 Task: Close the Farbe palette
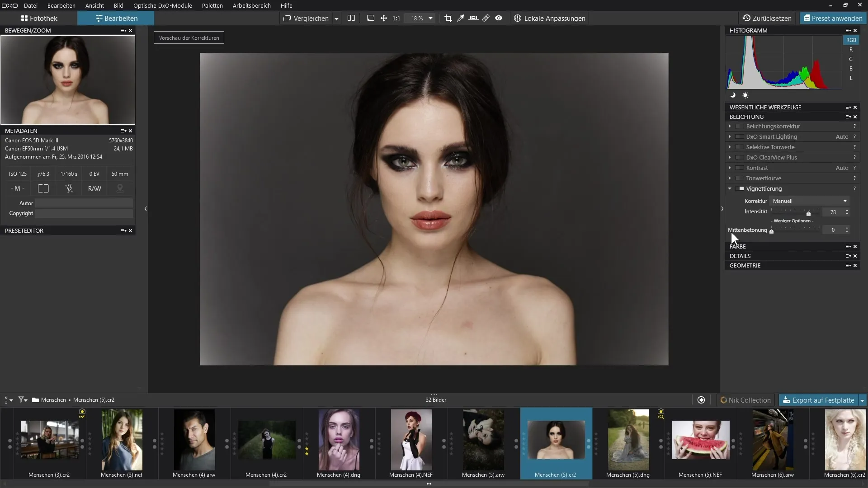pos(855,247)
